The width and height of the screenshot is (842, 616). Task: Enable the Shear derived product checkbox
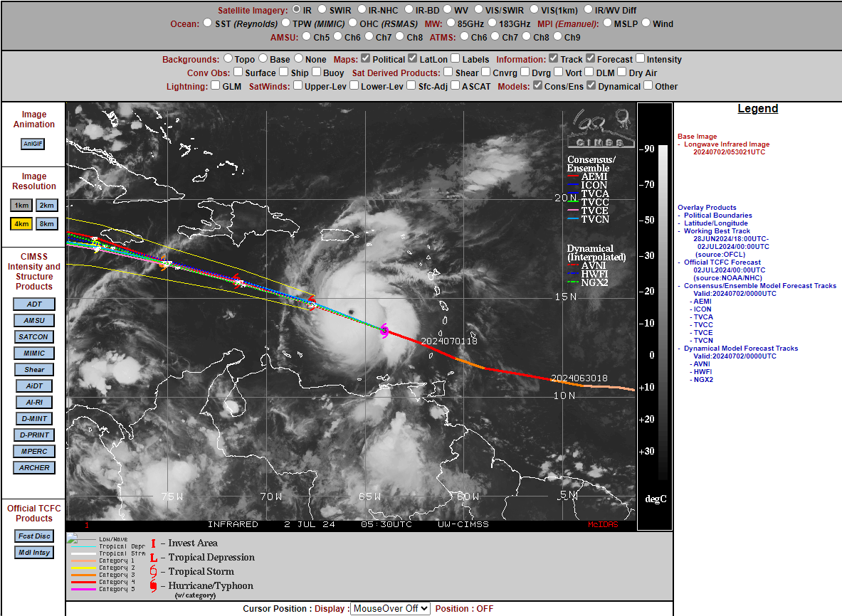pyautogui.click(x=448, y=71)
